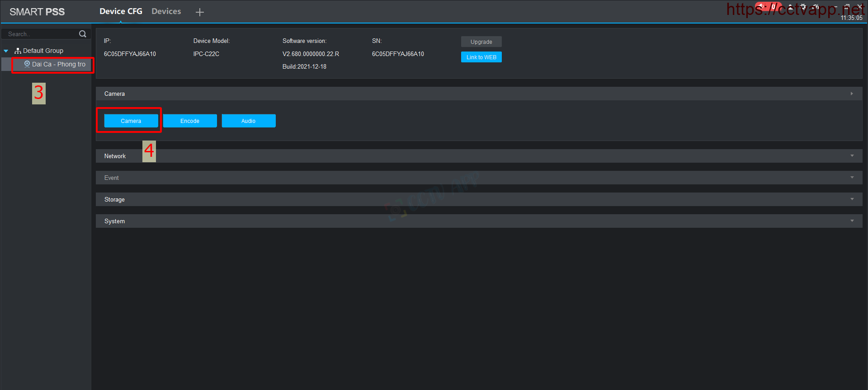
Task: Collapse the Default Group tree arrow
Action: [x=6, y=51]
